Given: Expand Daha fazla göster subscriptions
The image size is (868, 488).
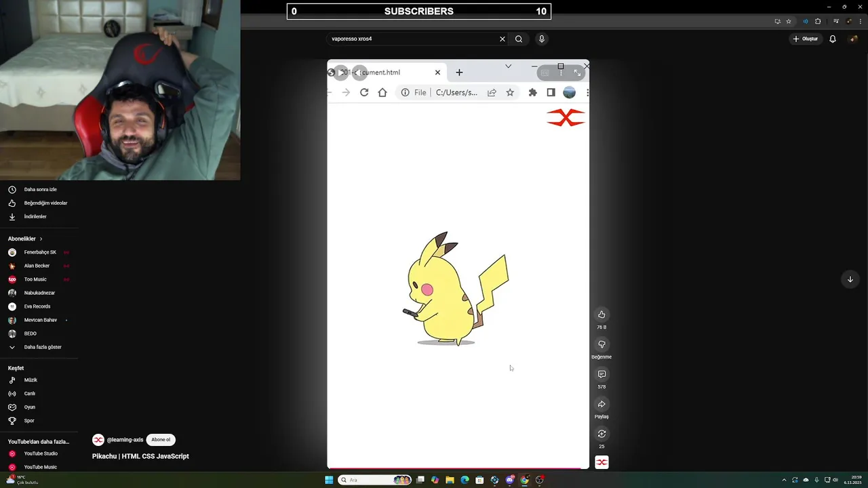Looking at the screenshot, I should (39, 347).
